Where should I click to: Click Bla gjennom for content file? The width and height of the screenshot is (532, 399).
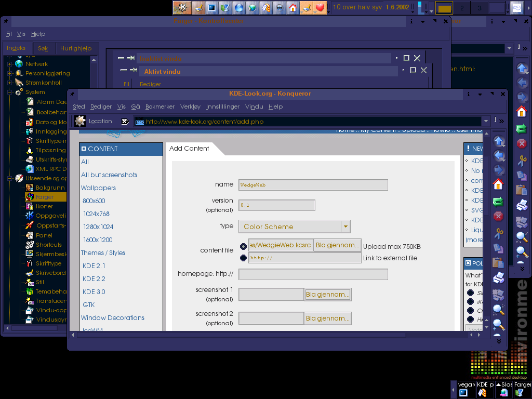pos(337,245)
